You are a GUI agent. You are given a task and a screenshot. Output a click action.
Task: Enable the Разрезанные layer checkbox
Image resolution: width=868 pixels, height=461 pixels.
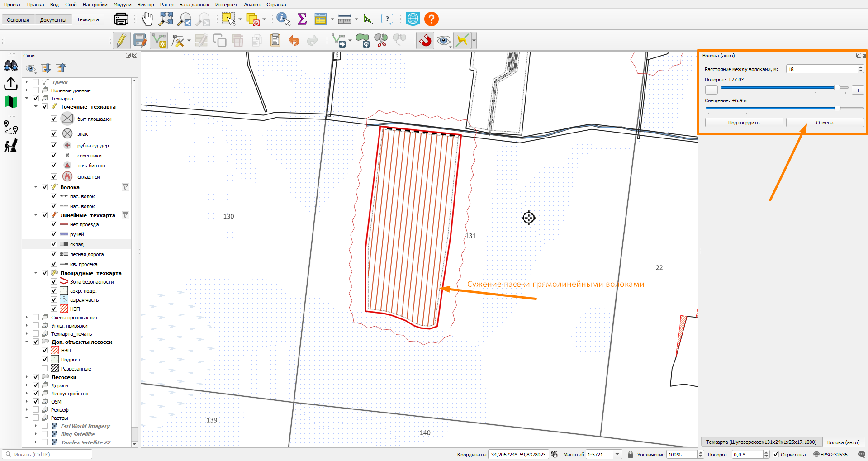[x=45, y=369]
